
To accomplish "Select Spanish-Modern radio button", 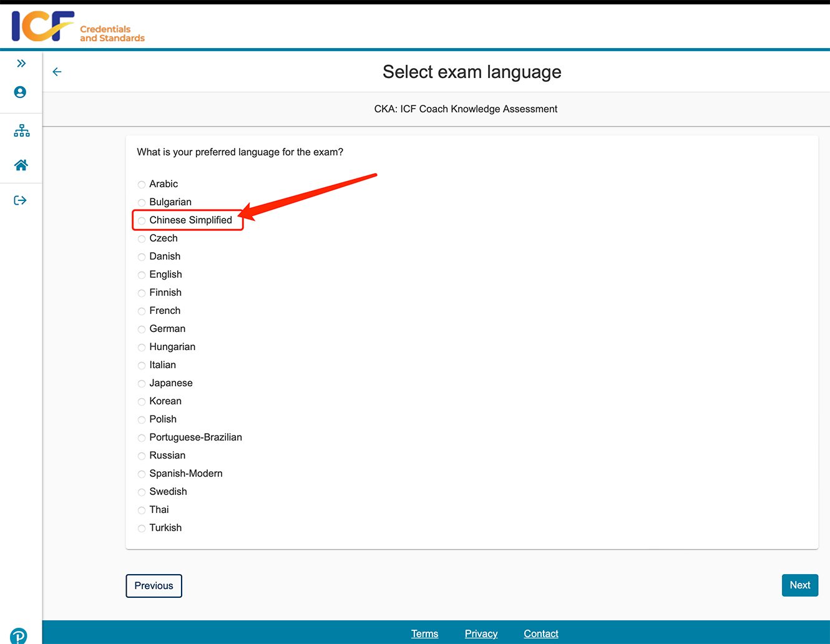I will 142,474.
